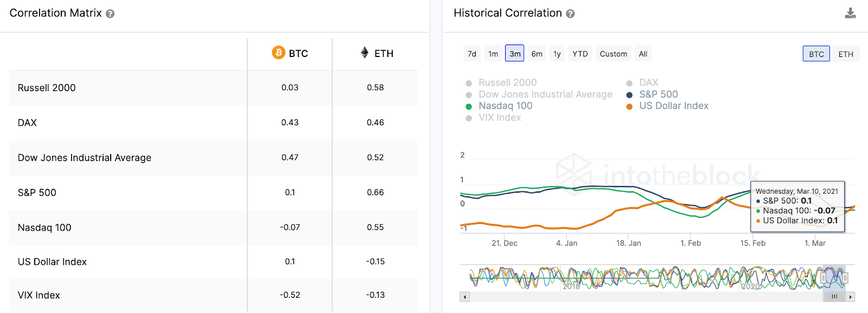This screenshot has height=313, width=868.
Task: Click DAX row label in matrix
Action: pyautogui.click(x=27, y=123)
